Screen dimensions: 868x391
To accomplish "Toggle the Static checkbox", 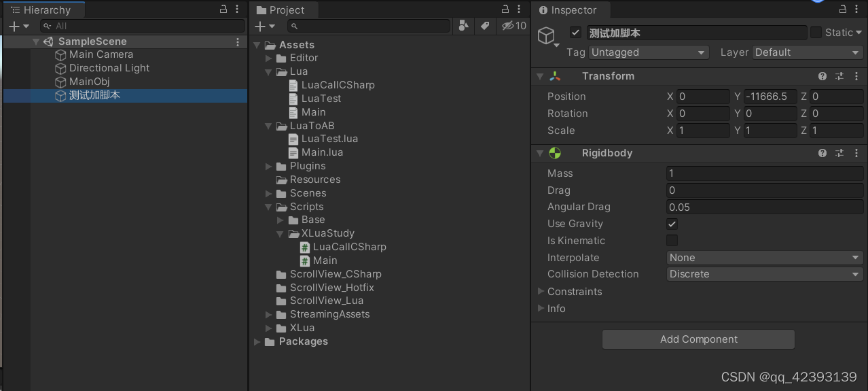I will 816,33.
